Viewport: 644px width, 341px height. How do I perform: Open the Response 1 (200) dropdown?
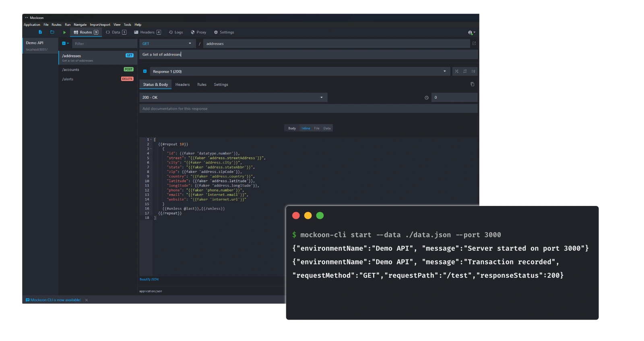(x=300, y=71)
